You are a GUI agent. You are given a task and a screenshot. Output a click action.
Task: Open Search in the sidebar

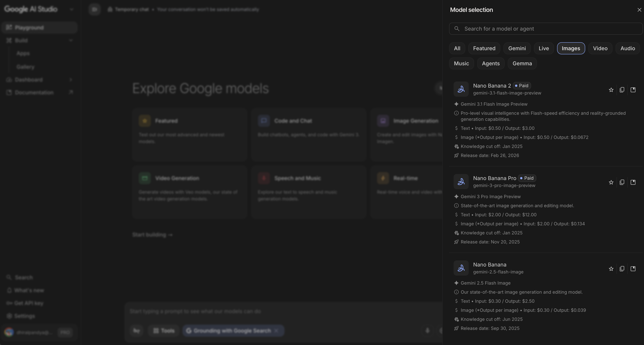(20, 277)
